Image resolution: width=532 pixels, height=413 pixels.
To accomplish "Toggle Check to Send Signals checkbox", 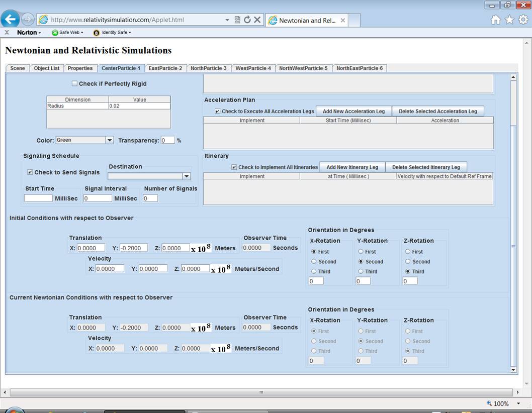I will [30, 172].
